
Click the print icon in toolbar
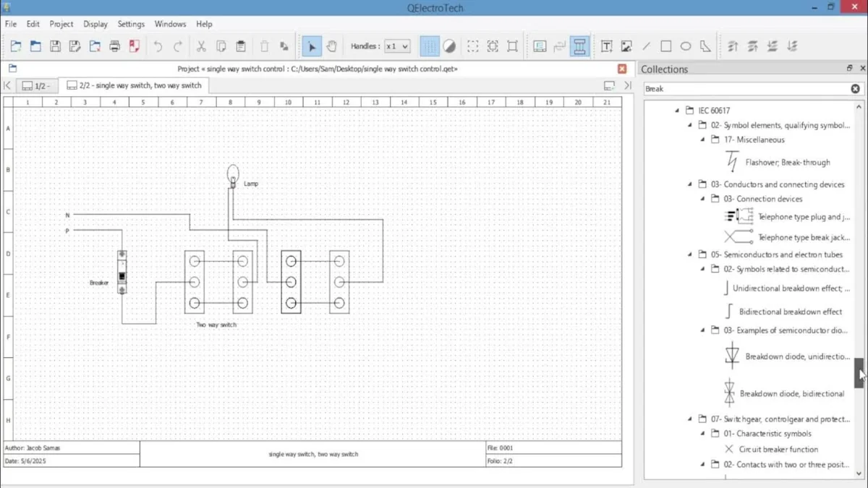point(114,46)
